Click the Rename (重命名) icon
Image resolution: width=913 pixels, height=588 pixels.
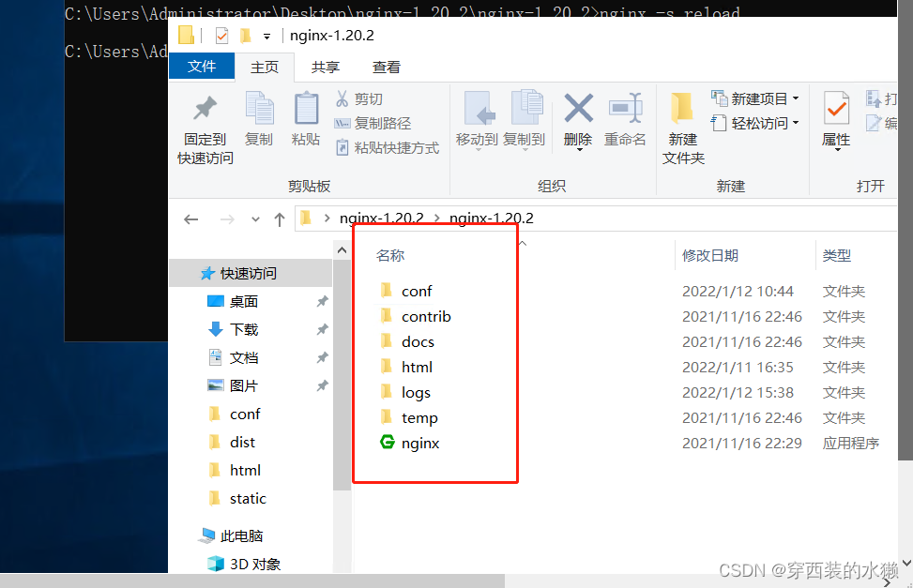coord(625,108)
